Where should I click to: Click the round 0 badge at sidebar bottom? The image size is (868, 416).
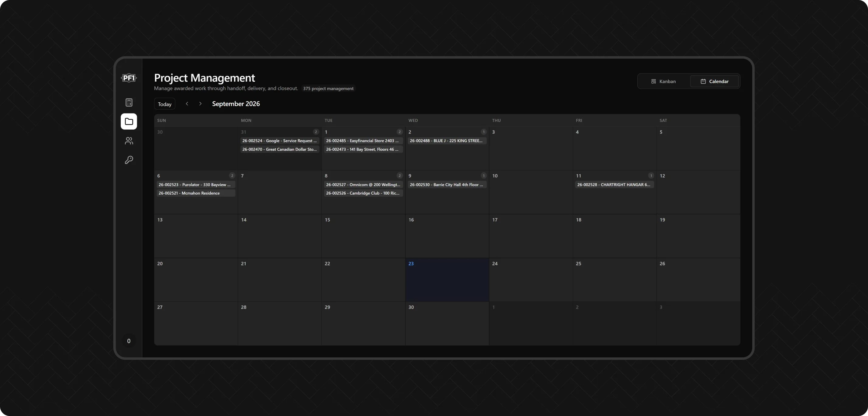point(129,341)
